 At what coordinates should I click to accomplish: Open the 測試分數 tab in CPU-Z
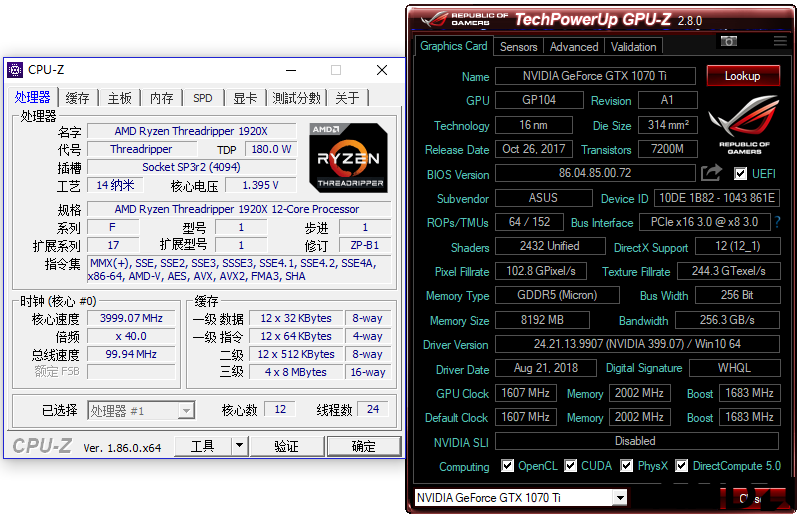pyautogui.click(x=296, y=97)
